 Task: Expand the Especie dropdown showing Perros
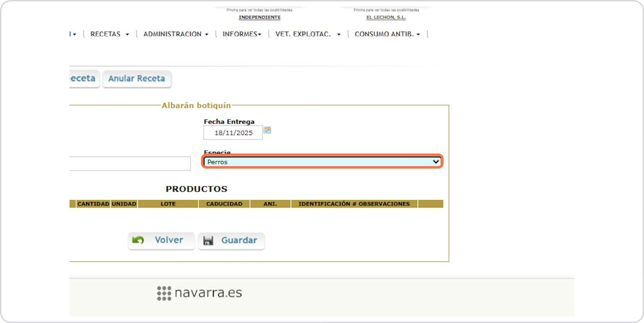322,162
